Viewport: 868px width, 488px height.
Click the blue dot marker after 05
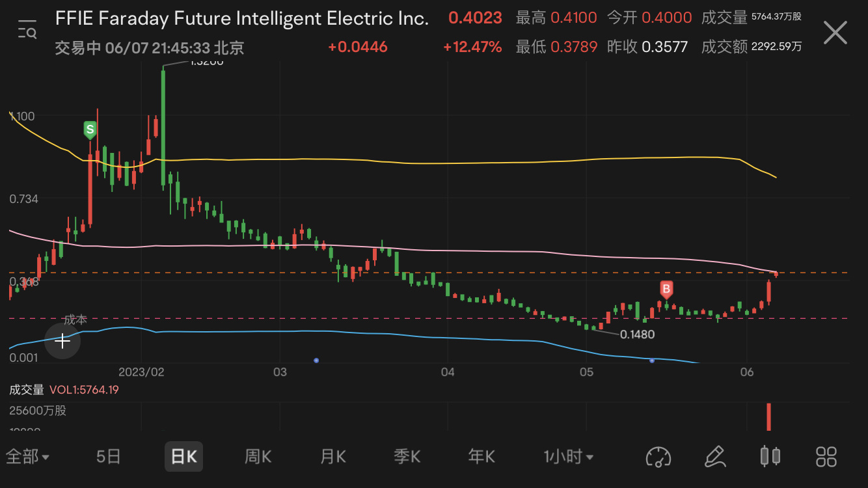(x=652, y=360)
